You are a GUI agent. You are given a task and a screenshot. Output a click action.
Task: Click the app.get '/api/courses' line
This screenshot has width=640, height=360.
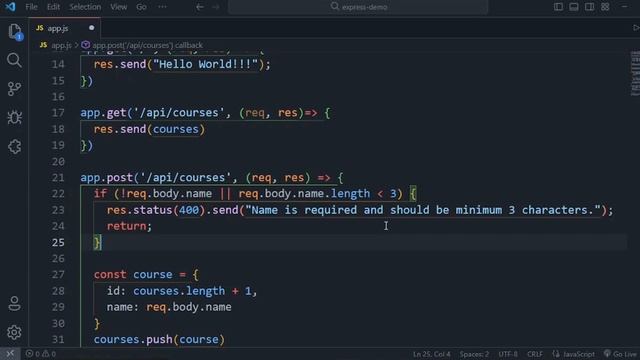[205, 113]
